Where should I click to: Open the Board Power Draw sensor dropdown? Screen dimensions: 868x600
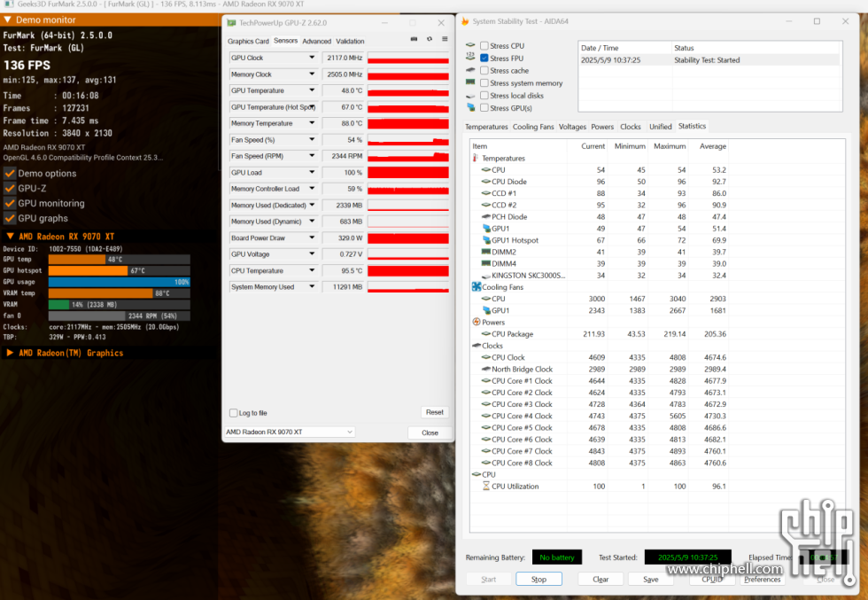point(312,238)
